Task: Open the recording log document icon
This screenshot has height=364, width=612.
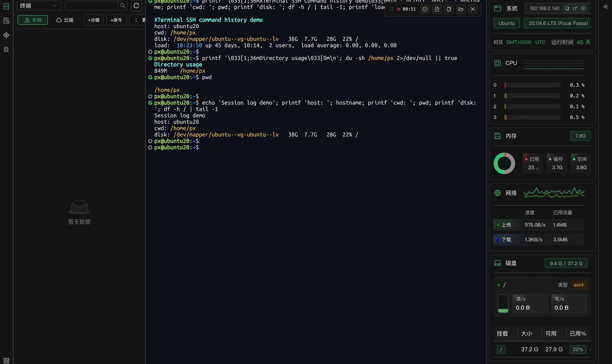Action: [x=437, y=9]
